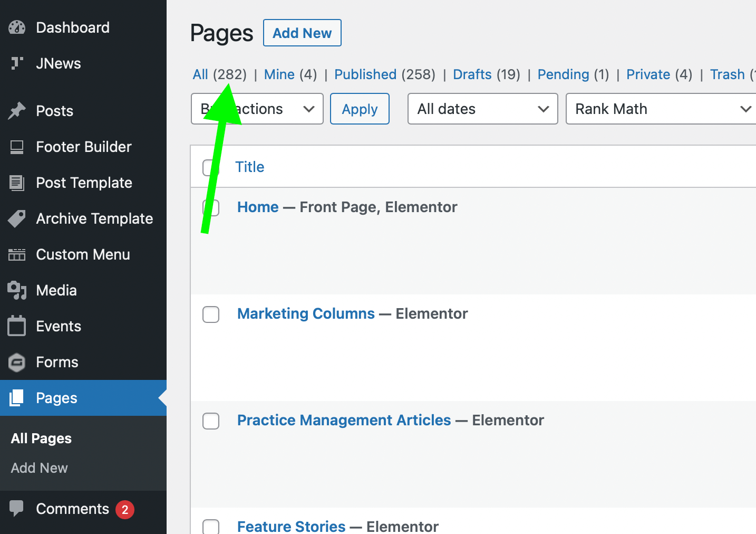Expand the Rank Math filter dropdown
The height and width of the screenshot is (534, 756).
pyautogui.click(x=660, y=109)
